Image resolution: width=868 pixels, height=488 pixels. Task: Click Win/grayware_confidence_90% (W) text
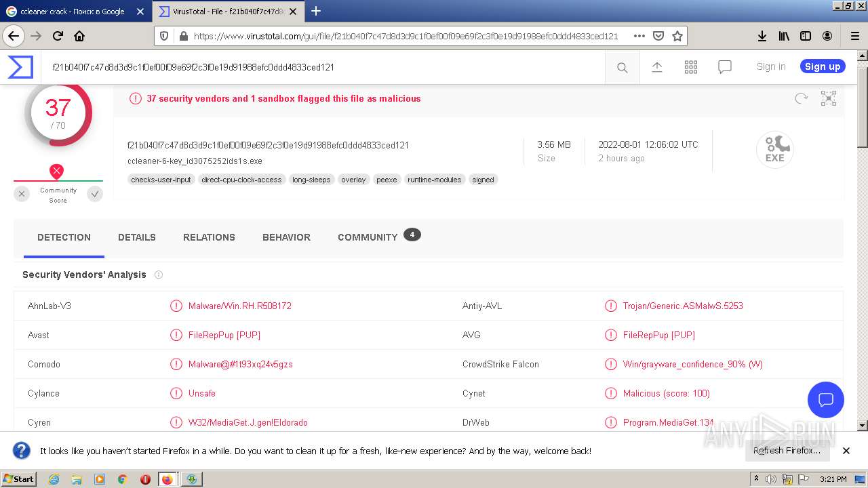point(693,364)
